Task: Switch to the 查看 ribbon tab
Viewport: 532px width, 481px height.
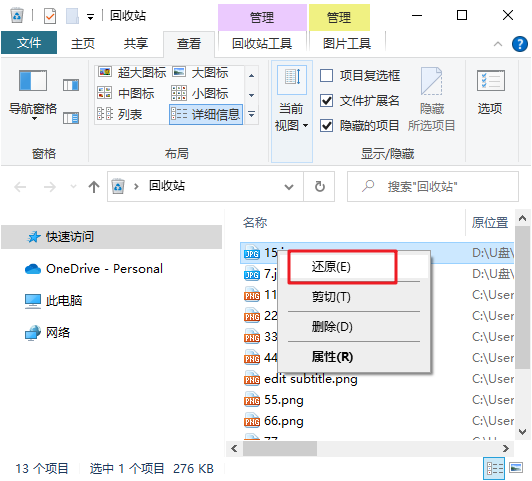Action: [189, 43]
